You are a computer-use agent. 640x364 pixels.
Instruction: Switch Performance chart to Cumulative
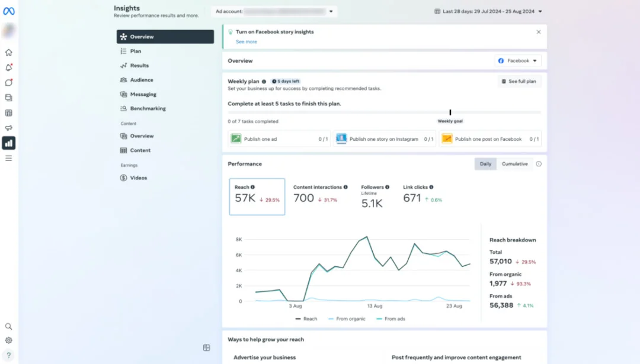pyautogui.click(x=515, y=164)
